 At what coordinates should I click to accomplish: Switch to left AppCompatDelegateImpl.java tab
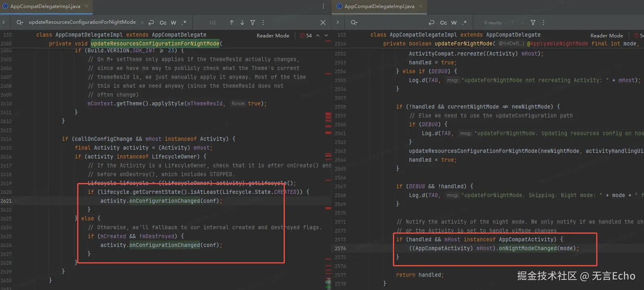tap(45, 6)
